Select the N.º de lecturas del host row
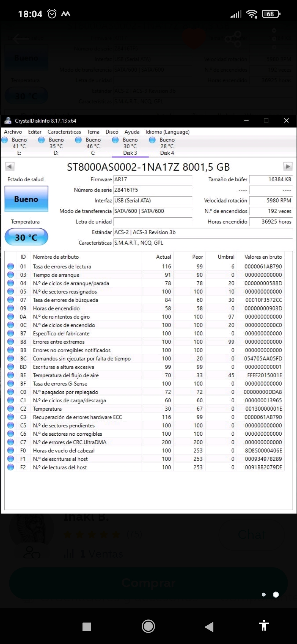Viewport: 297px width, 644px height. click(145, 467)
